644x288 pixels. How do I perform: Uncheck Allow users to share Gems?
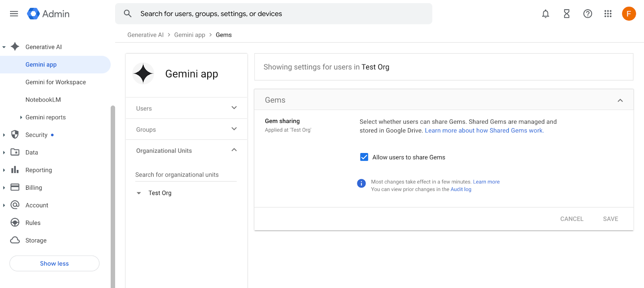[x=364, y=157]
